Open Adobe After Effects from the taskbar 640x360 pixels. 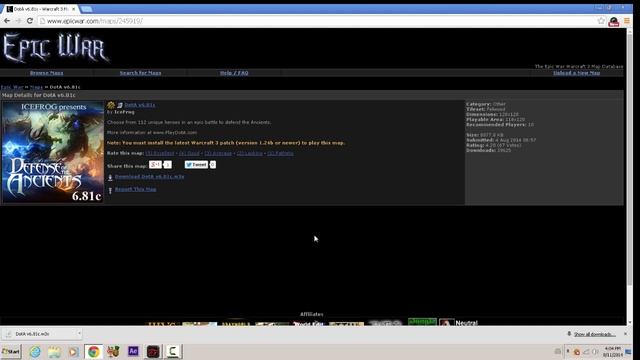[133, 351]
